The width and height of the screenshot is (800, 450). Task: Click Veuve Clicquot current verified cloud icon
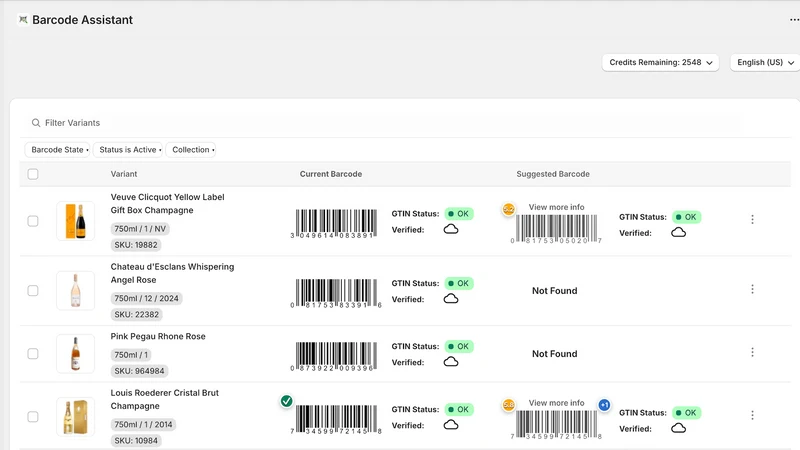click(x=451, y=229)
